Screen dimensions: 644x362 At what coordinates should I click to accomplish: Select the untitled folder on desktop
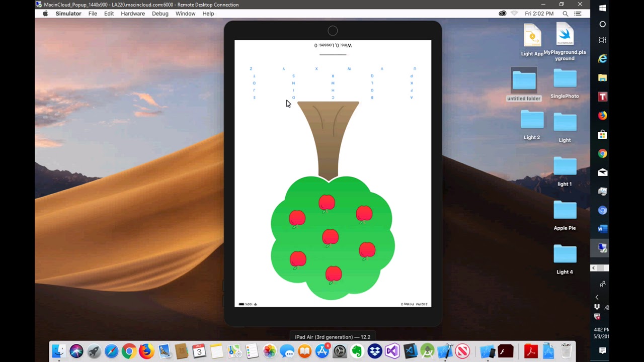pos(524,85)
